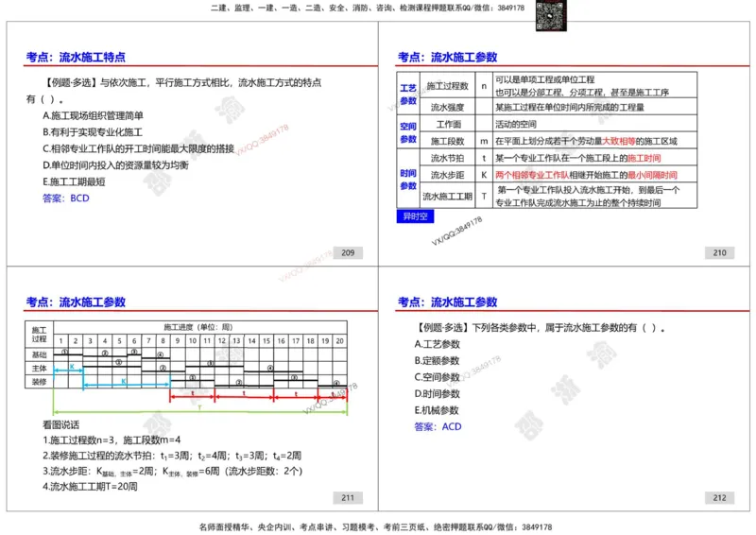Screen dimensions: 756x535
Task: Click option 'C.空间参数'
Action: pos(438,377)
